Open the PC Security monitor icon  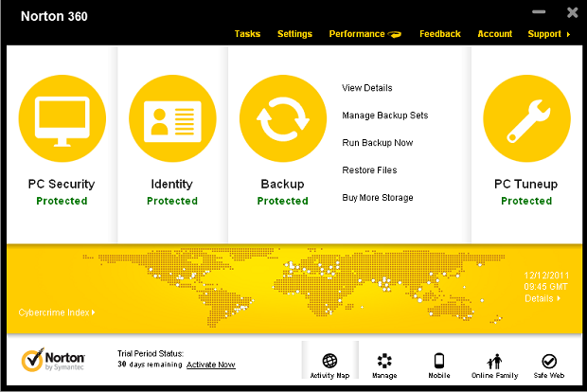click(62, 118)
